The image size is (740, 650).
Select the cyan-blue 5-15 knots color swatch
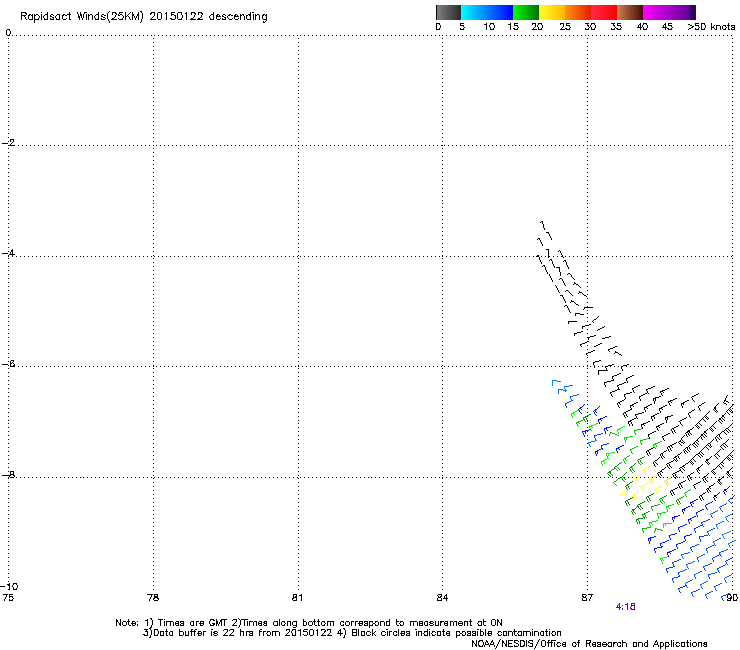pos(487,12)
